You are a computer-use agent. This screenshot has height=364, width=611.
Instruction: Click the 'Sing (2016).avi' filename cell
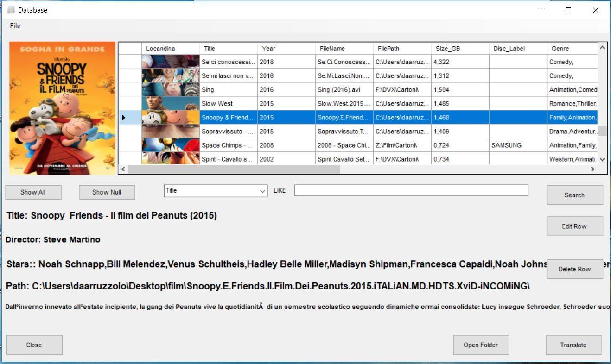(x=344, y=90)
